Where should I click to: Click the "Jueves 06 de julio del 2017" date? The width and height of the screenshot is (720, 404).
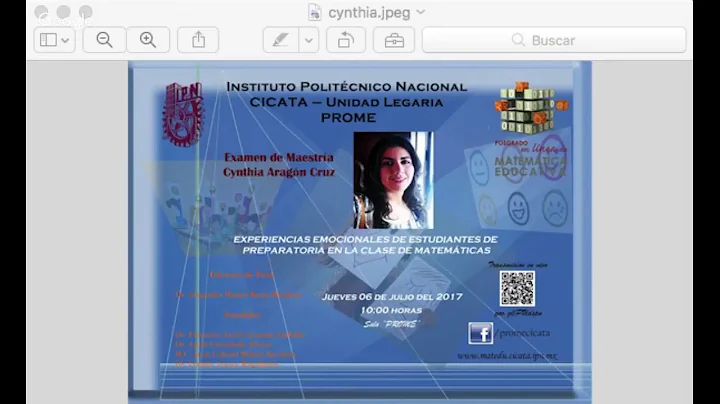pos(392,297)
